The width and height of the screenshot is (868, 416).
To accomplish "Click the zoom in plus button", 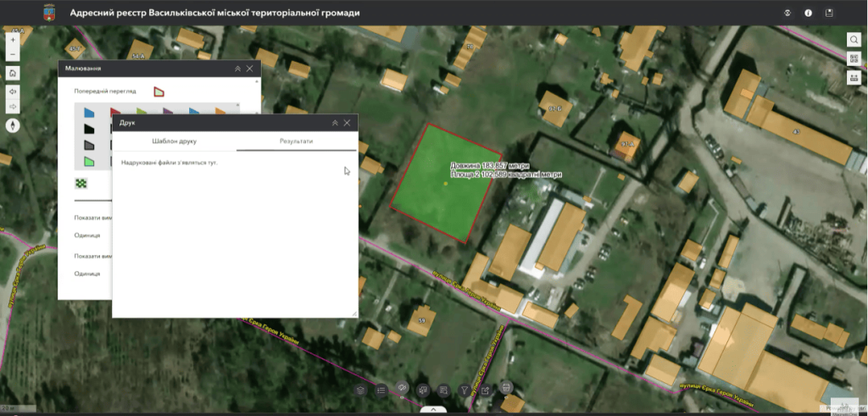I will pos(13,40).
